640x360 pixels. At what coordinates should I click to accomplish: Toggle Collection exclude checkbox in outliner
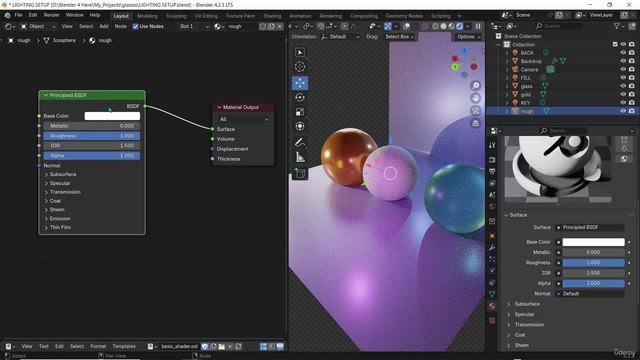pos(615,44)
